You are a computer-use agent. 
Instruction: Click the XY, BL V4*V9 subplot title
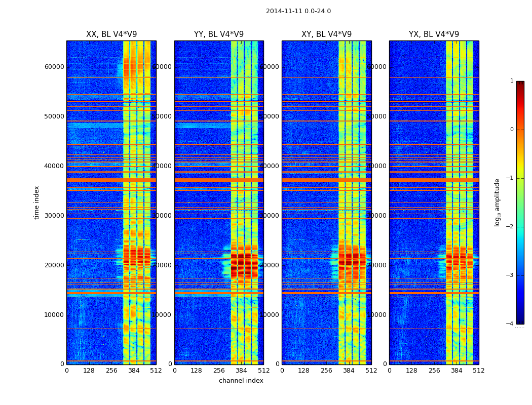[x=326, y=34]
